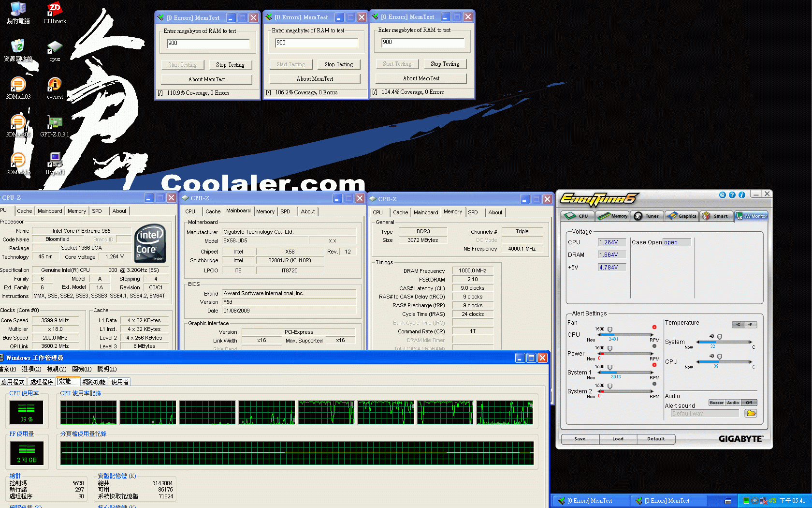Click About MemTest in the third window

point(421,78)
